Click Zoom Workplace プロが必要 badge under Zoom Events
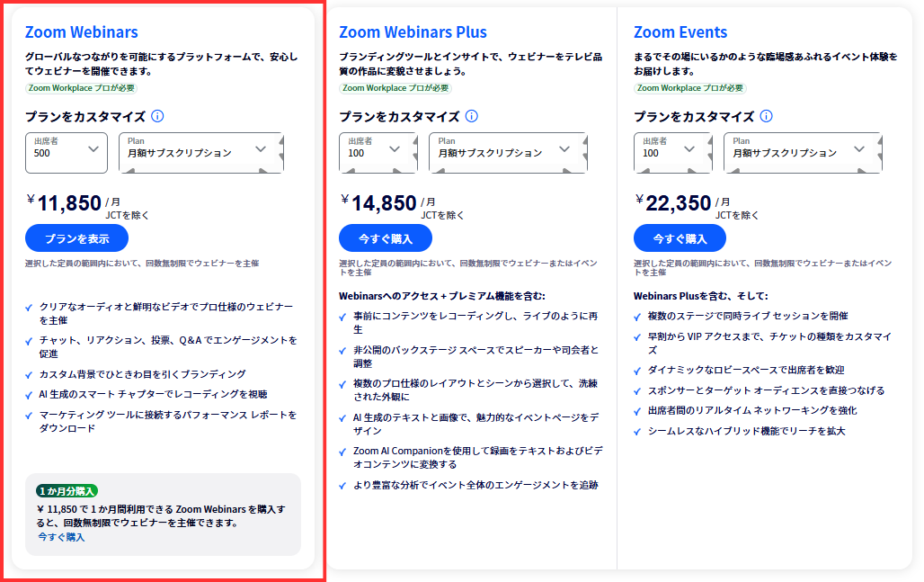The image size is (924, 582). coord(689,88)
